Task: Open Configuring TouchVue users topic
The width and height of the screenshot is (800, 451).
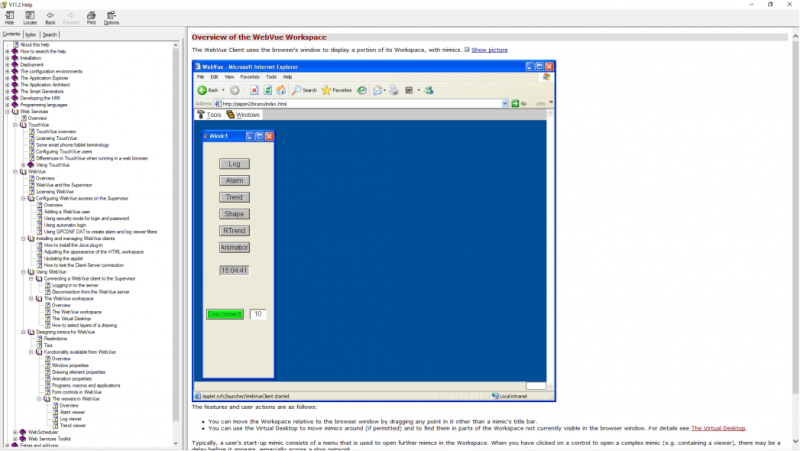Action: click(x=64, y=152)
